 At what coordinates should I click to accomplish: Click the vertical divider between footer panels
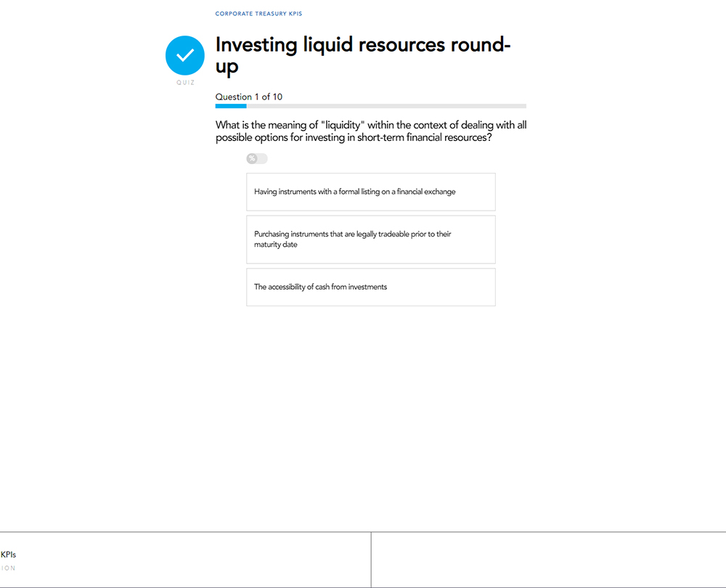tap(371, 560)
